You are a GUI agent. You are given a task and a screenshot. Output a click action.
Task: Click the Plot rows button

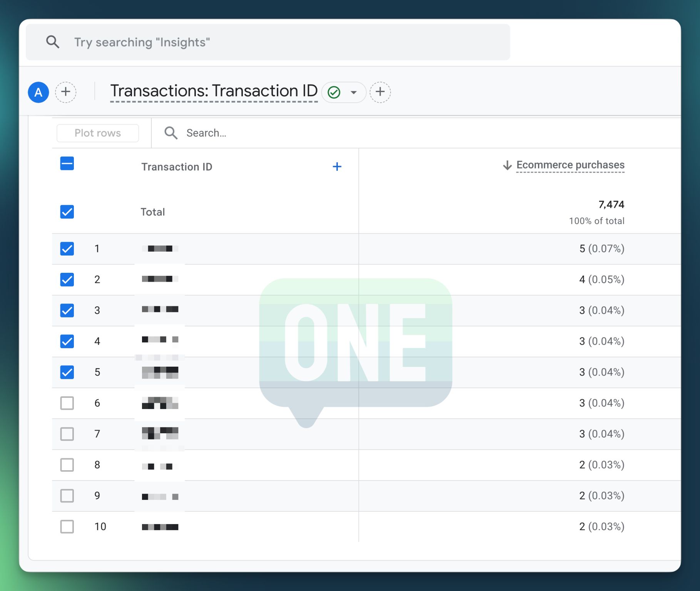coord(97,132)
